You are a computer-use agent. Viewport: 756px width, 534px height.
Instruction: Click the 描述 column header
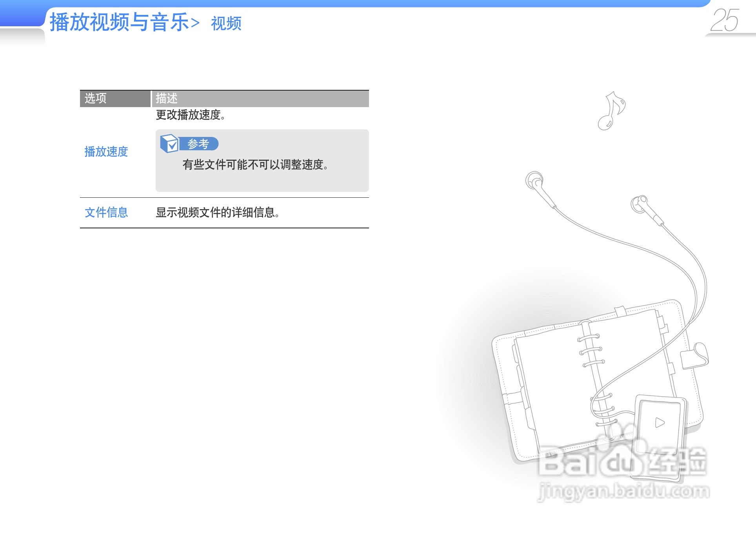167,98
